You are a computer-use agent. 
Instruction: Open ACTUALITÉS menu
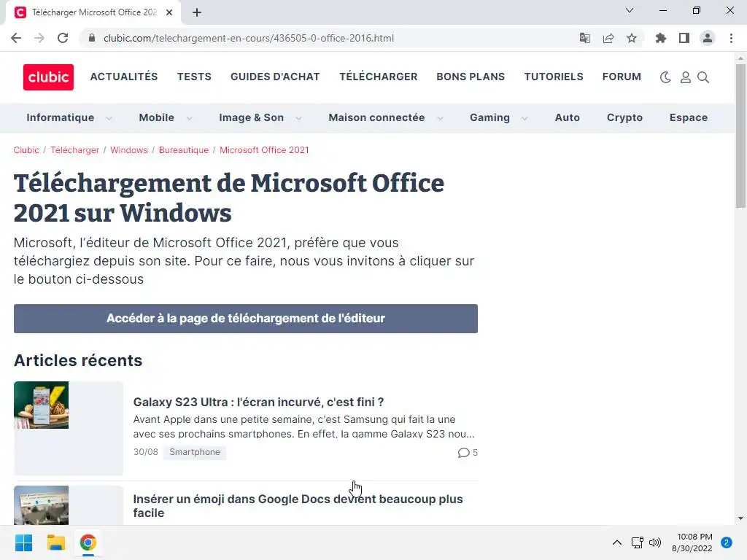(124, 77)
